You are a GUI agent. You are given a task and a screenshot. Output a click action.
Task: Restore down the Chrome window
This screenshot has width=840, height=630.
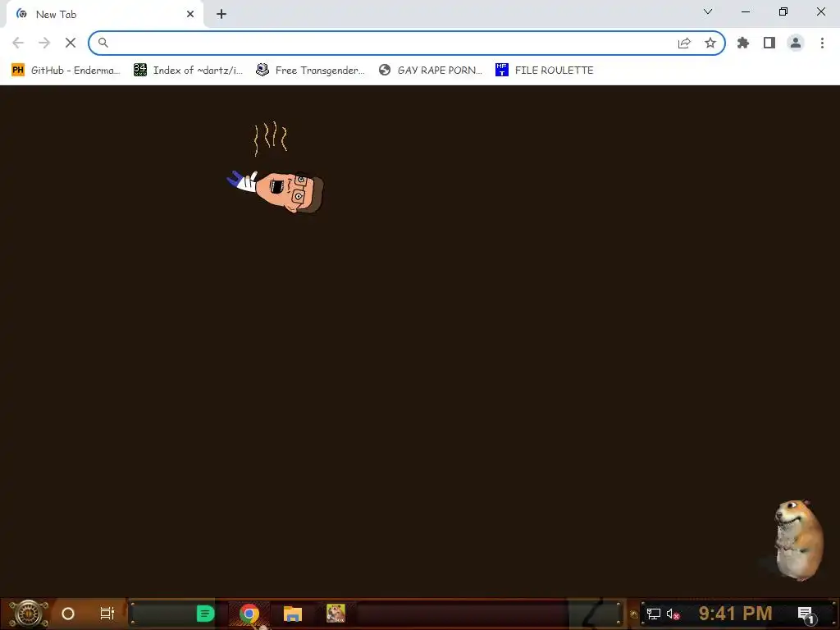[x=783, y=11]
